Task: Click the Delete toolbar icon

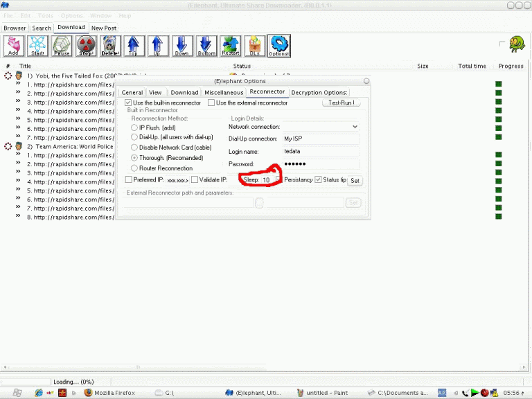Action: click(110, 46)
